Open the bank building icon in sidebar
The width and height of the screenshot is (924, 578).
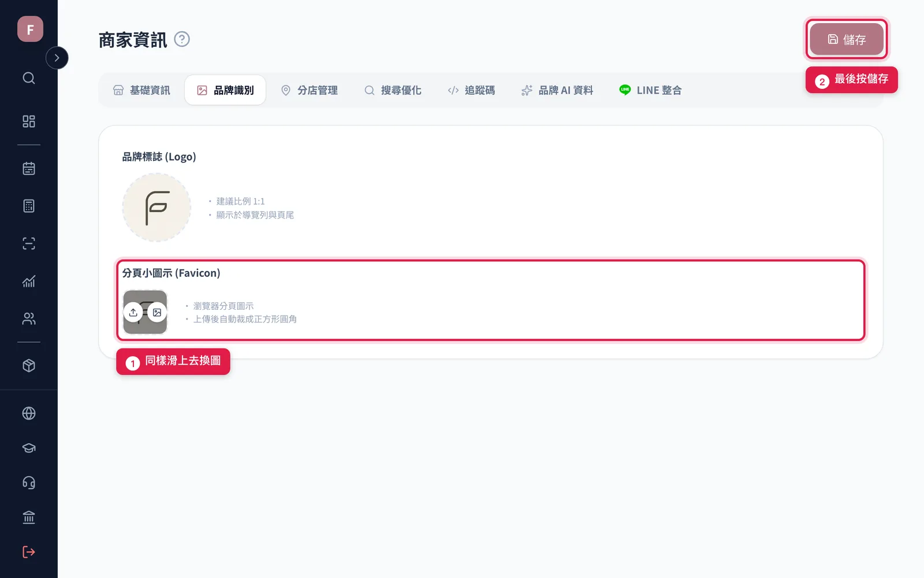(x=29, y=517)
